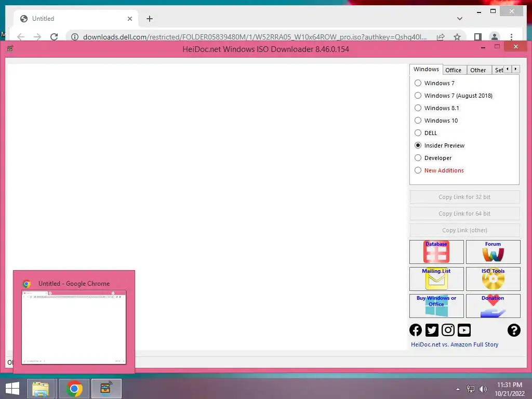The width and height of the screenshot is (532, 399).
Task: Expand Chrome tab search chevron
Action: [459, 19]
